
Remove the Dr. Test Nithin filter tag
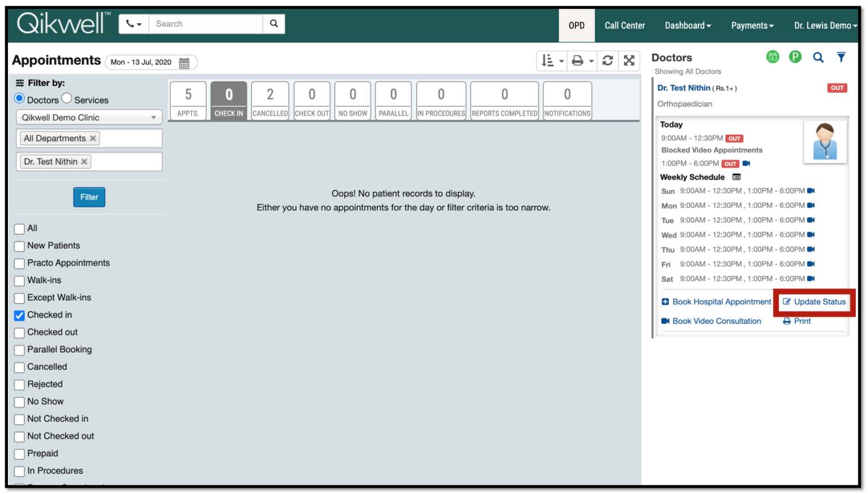click(x=84, y=162)
